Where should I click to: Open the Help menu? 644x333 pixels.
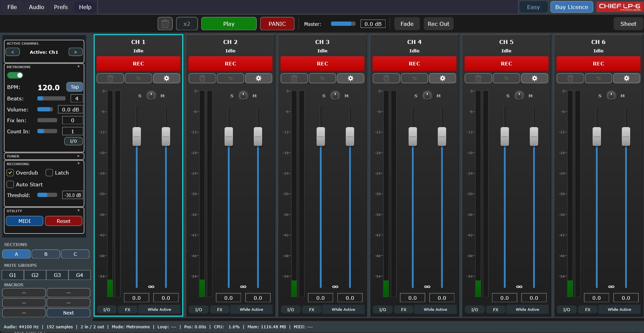[x=85, y=7]
